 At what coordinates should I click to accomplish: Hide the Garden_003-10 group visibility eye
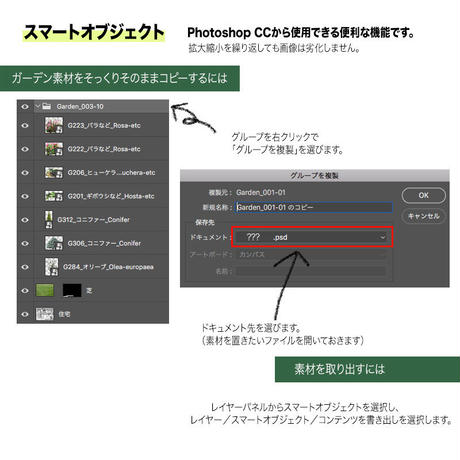click(25, 107)
